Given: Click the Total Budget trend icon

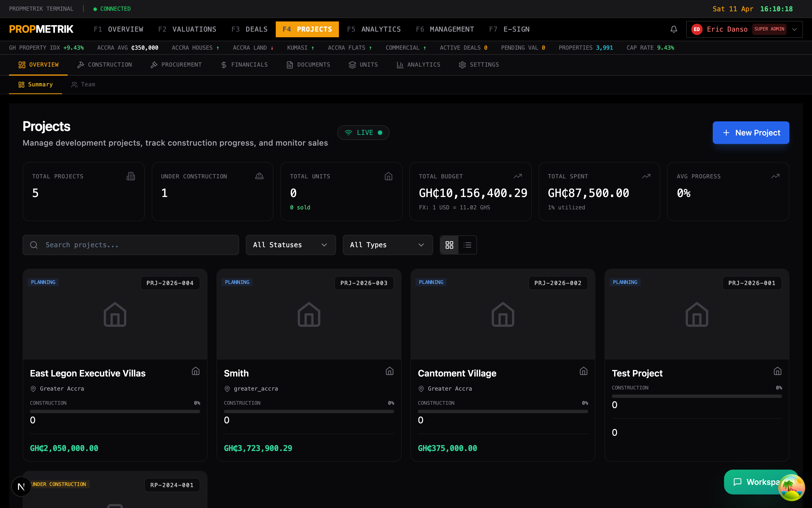Looking at the screenshot, I should 517,176.
